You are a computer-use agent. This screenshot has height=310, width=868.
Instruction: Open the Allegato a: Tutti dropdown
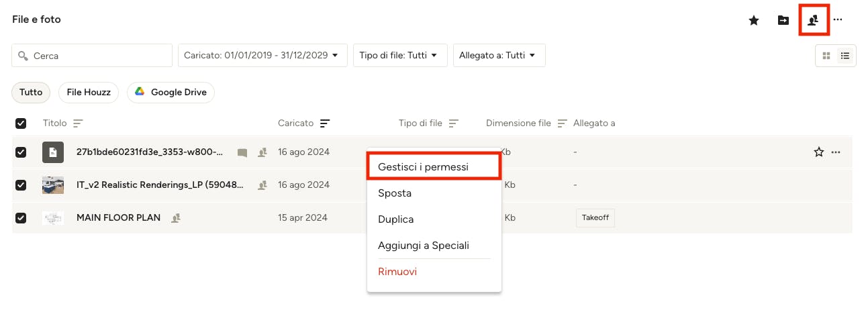coord(499,56)
